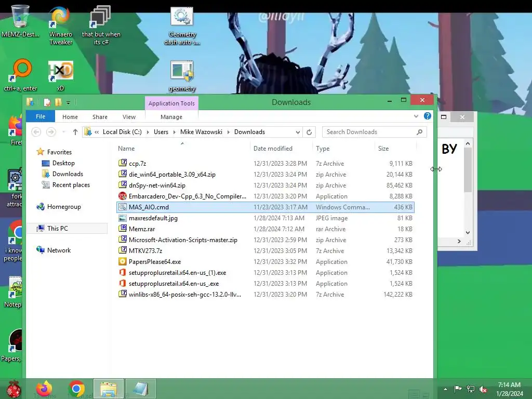Open Recent places in navigation pane
Image resolution: width=532 pixels, height=399 pixels.
point(71,184)
